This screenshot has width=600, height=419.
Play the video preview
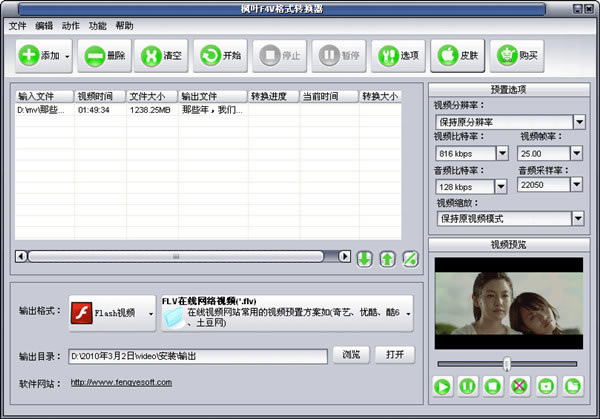coord(442,385)
